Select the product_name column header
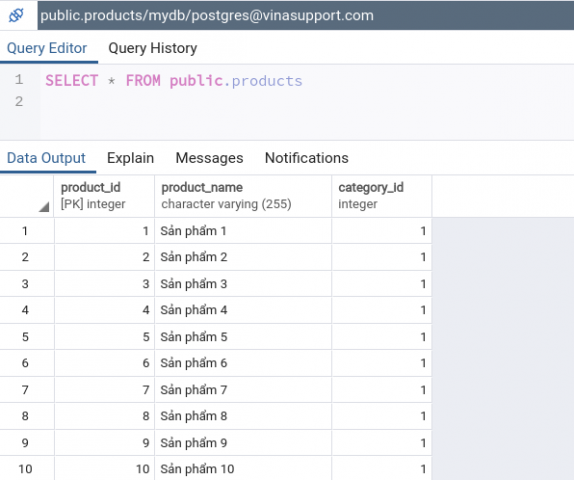 tap(243, 196)
